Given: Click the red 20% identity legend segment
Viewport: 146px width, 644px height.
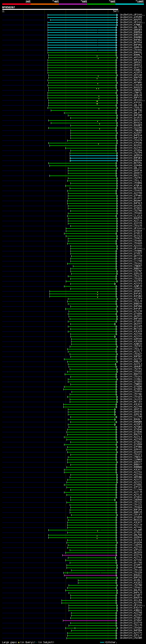Looking at the screenshot, I should [x=16, y=4].
